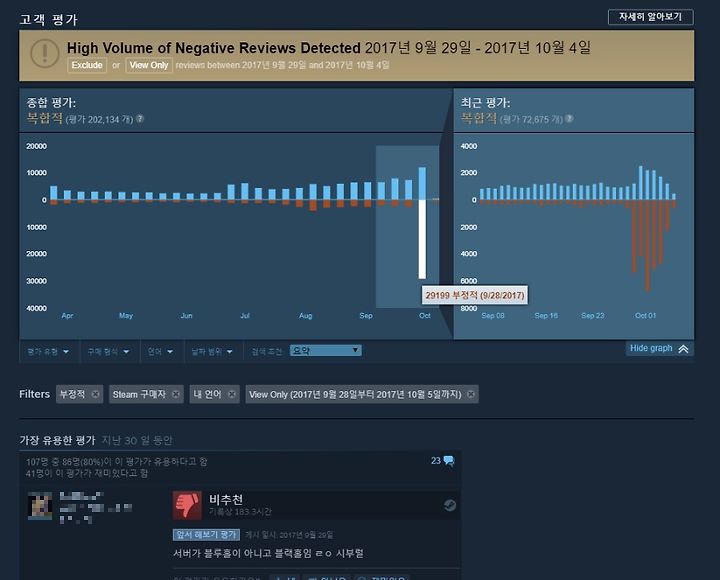Click '가장 유용한 평가' section heading
Screen dimensions: 720x580
coord(57,440)
